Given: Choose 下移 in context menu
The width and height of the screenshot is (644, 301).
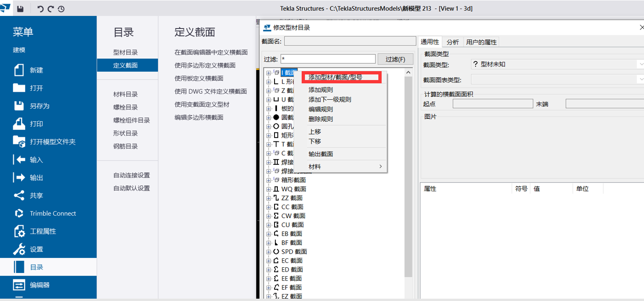Looking at the screenshot, I should coord(315,141).
